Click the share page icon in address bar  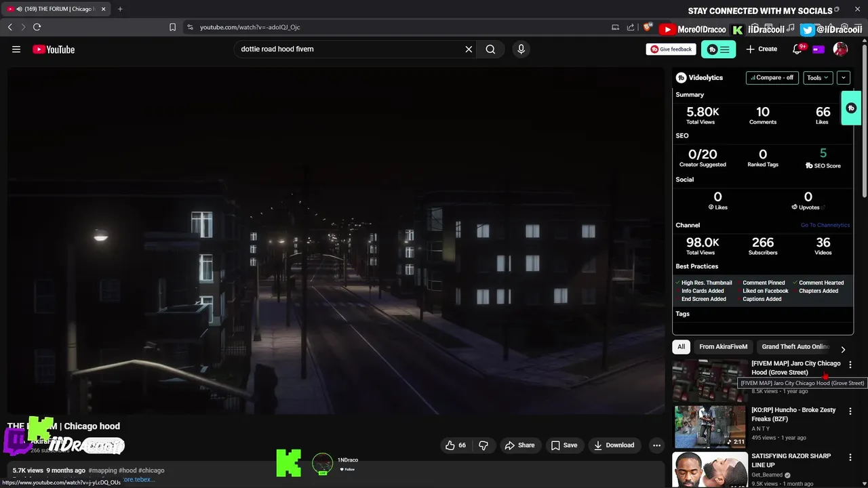[631, 27]
